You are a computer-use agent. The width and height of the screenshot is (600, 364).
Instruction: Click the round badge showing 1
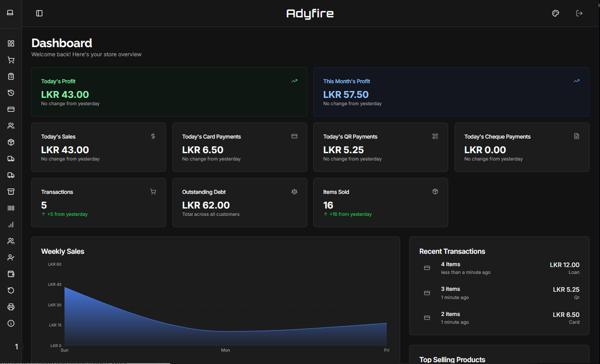[x=16, y=347]
